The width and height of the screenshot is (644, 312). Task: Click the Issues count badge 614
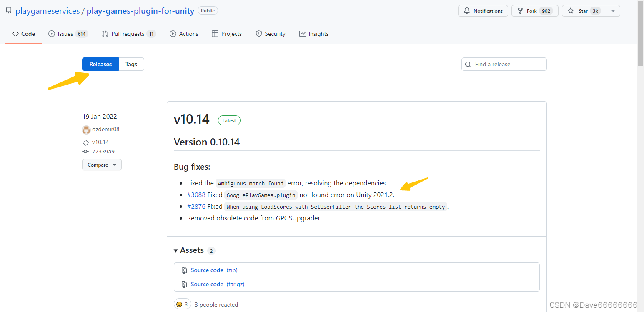[82, 34]
